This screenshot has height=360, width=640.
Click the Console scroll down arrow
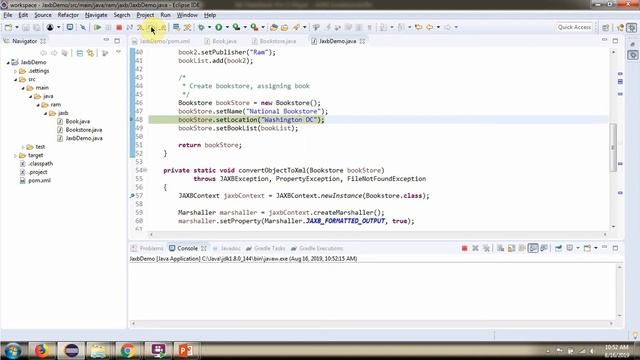[619, 315]
